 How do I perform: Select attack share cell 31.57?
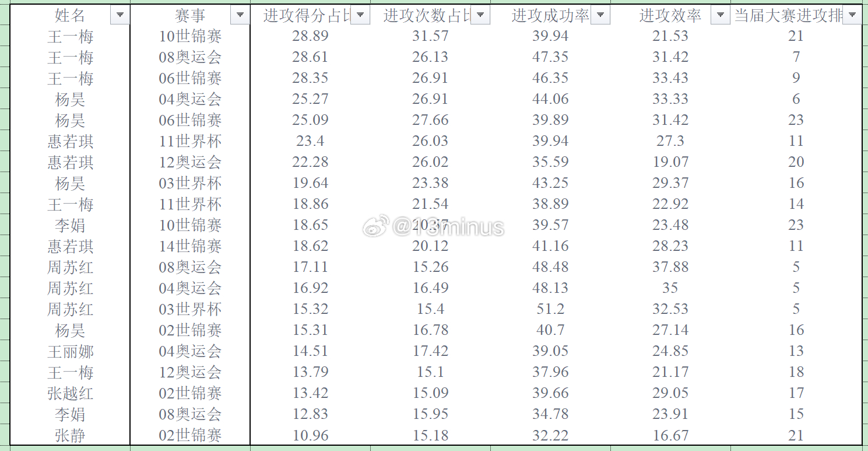(x=430, y=36)
